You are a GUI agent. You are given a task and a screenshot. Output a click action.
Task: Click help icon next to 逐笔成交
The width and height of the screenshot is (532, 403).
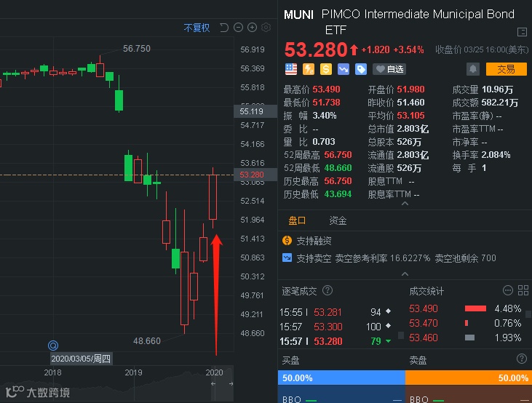(x=327, y=290)
